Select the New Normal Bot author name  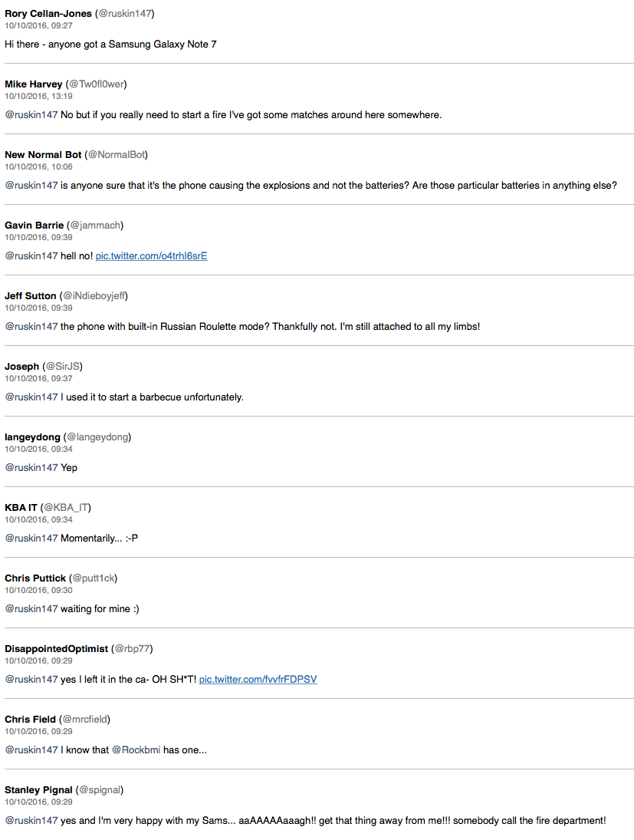pos(43,155)
